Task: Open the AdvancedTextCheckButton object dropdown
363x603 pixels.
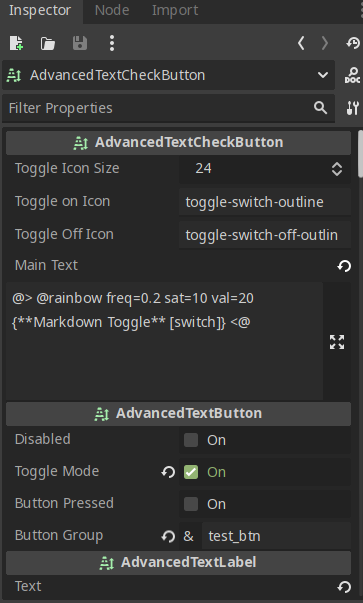Action: (168, 75)
